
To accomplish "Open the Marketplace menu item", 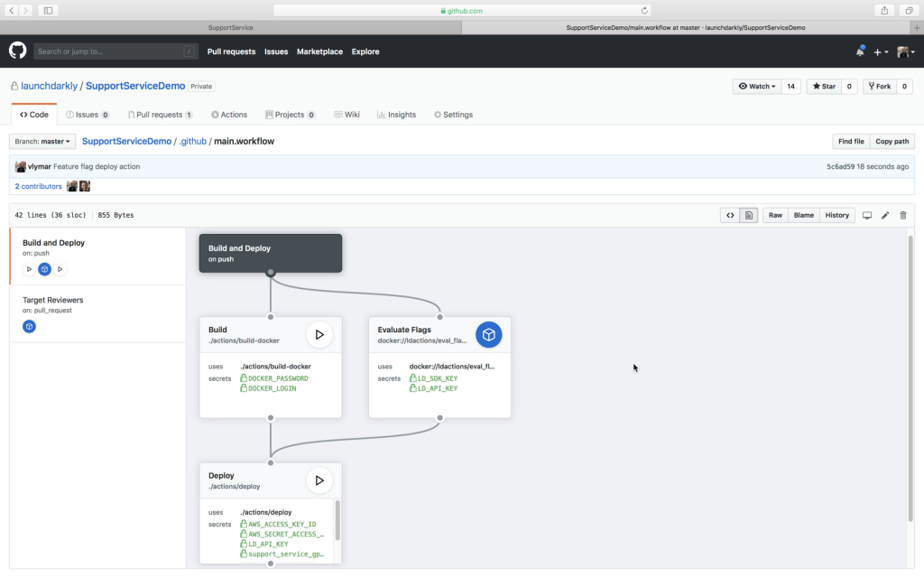I will pyautogui.click(x=319, y=51).
